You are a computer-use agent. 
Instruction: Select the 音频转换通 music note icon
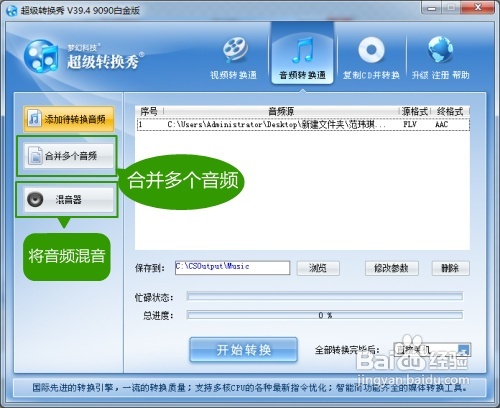pyautogui.click(x=303, y=50)
